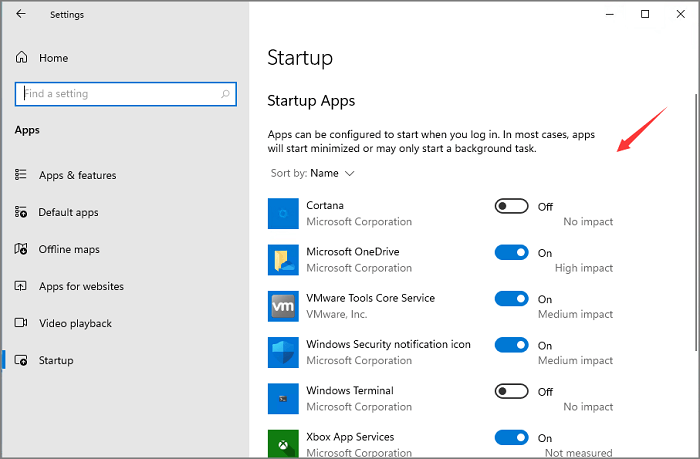Screen dimensions: 700x459
Task: Go back using the back arrow
Action: pyautogui.click(x=22, y=15)
